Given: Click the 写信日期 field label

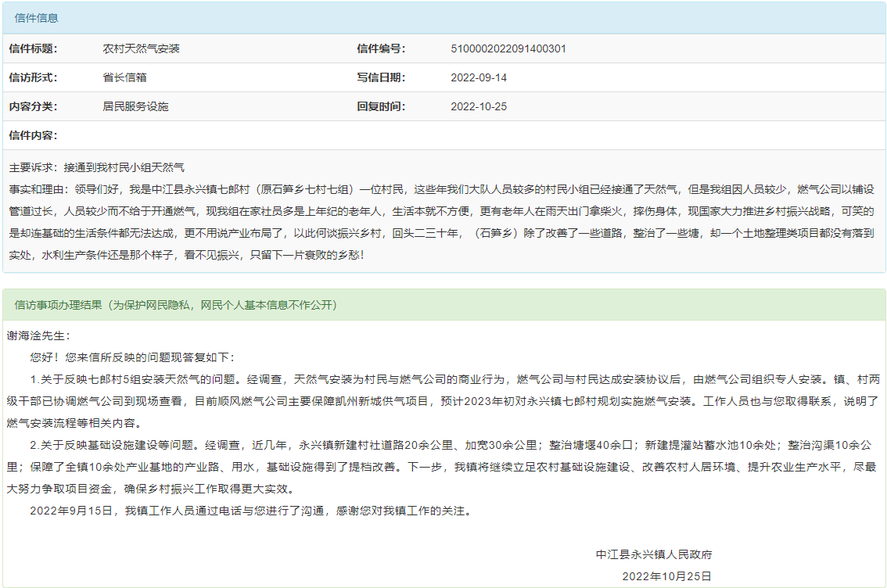Looking at the screenshot, I should click(381, 77).
